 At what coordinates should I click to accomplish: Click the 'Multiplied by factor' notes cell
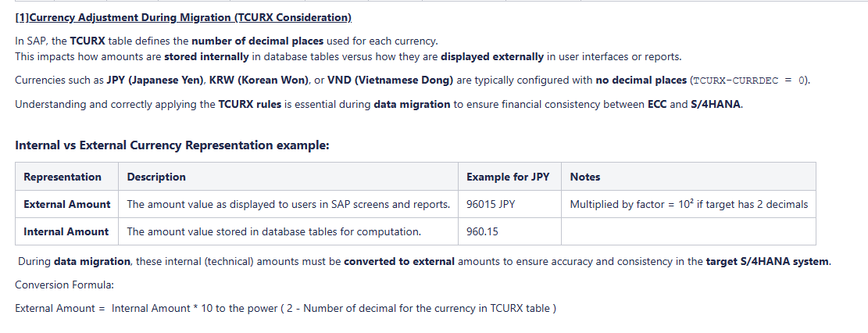click(x=688, y=204)
